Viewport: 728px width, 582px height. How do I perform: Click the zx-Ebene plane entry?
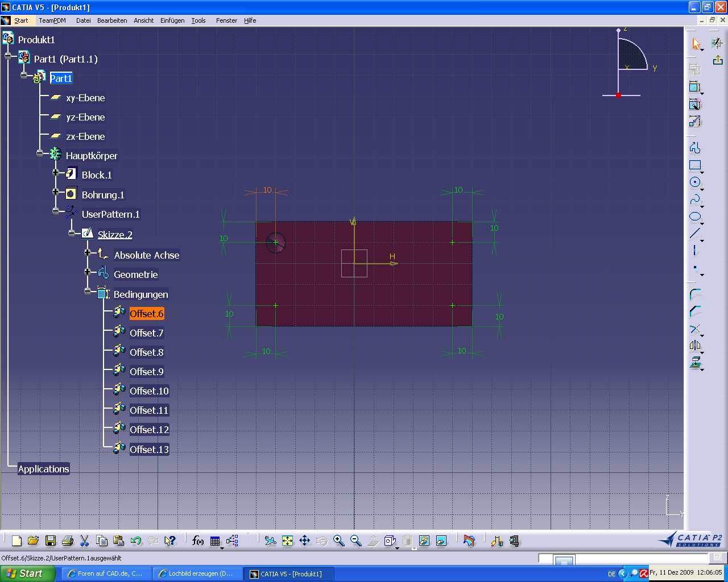click(85, 136)
